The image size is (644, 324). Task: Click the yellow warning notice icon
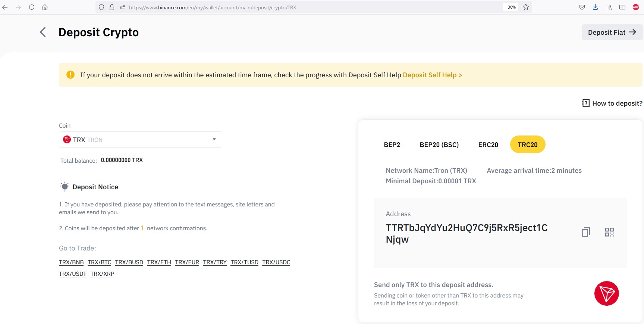click(70, 75)
